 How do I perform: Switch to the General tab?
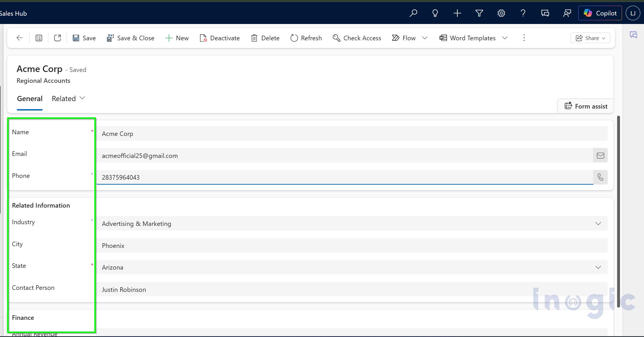click(30, 99)
